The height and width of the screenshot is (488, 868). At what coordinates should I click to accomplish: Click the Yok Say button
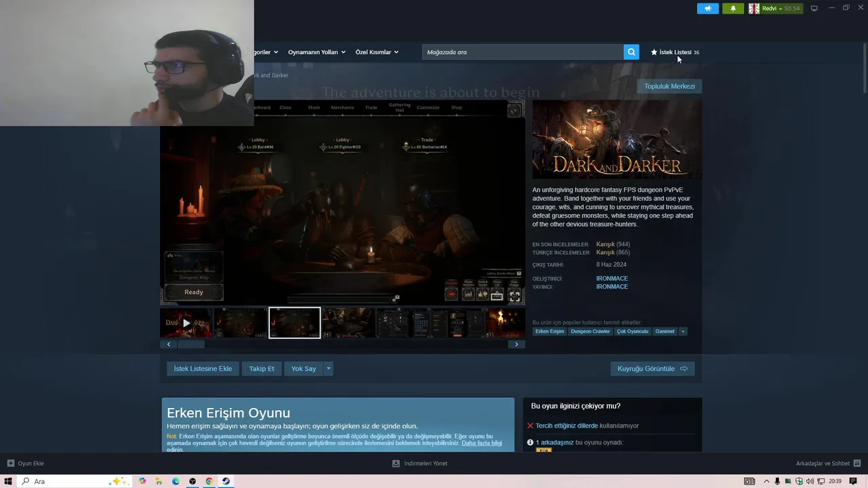304,369
